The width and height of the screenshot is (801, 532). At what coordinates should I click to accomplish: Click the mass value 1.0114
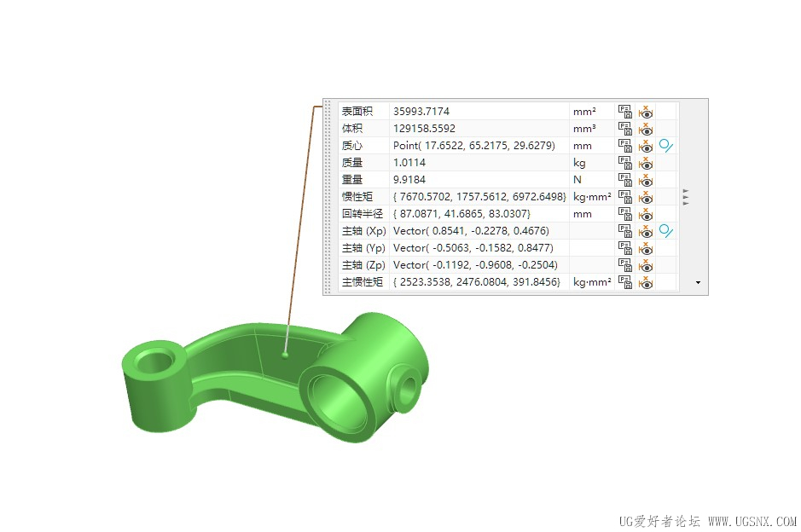point(409,162)
